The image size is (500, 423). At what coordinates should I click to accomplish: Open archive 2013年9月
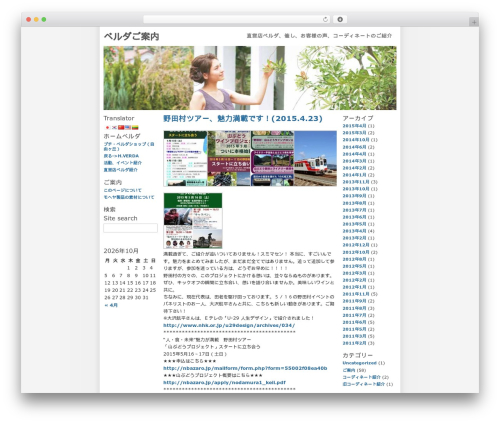[354, 196]
